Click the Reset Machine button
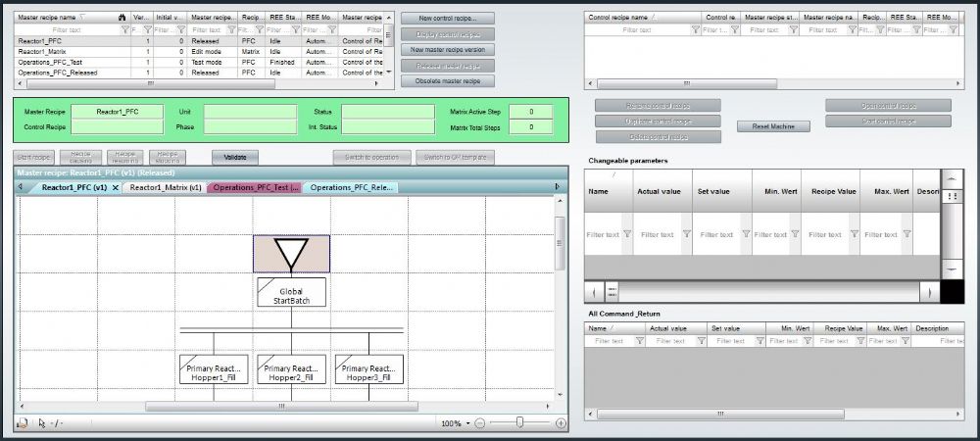 [773, 126]
